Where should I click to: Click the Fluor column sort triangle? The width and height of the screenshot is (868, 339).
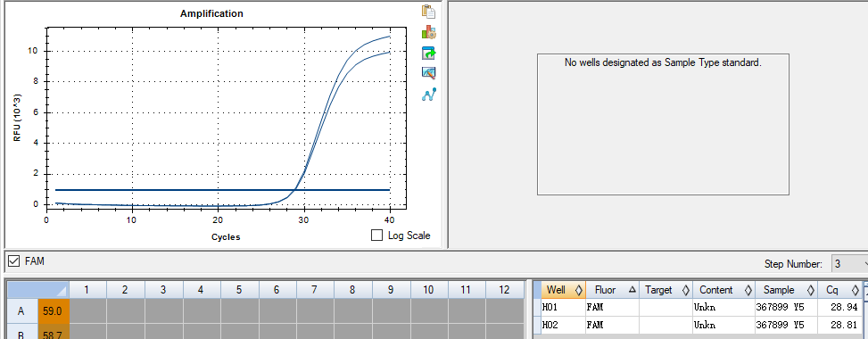pos(632,290)
